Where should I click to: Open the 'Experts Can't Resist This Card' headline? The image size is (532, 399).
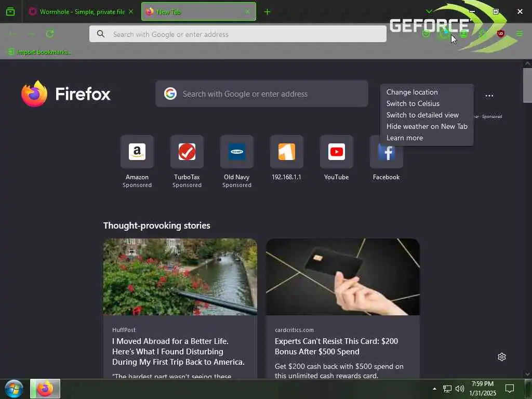[336, 346]
